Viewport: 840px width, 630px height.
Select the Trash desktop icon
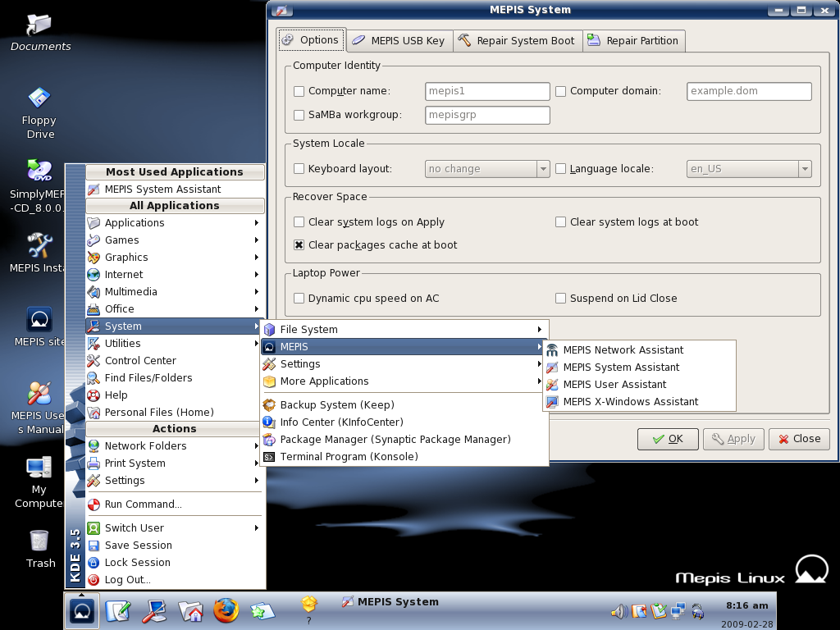tap(40, 549)
